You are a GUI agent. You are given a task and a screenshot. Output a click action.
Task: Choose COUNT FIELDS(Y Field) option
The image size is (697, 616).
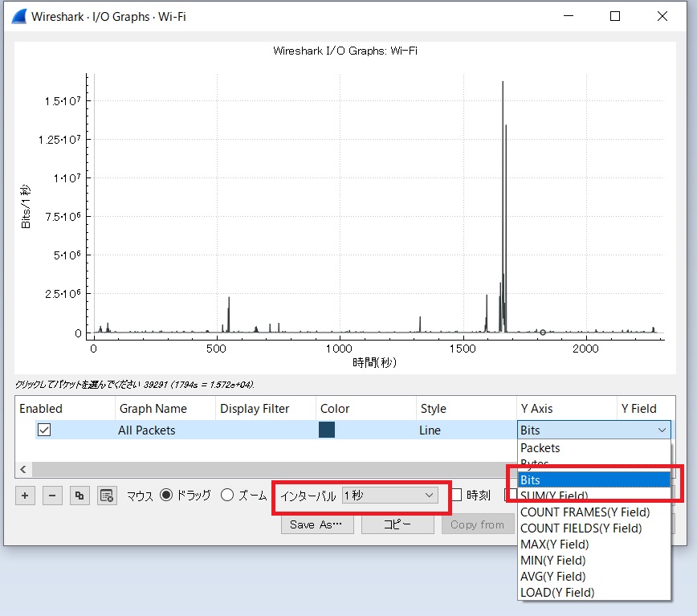594,528
